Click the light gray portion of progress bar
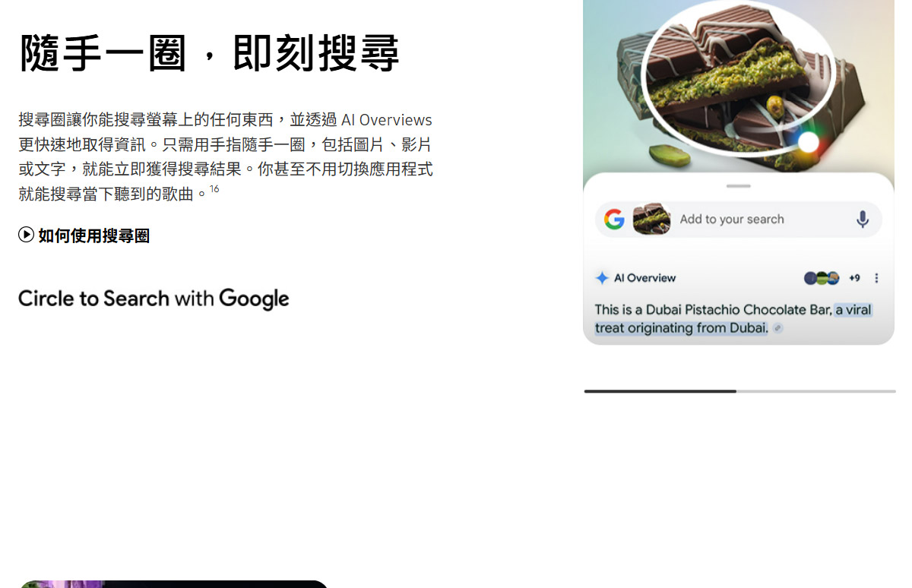Image resolution: width=912 pixels, height=588 pixels. click(x=816, y=391)
